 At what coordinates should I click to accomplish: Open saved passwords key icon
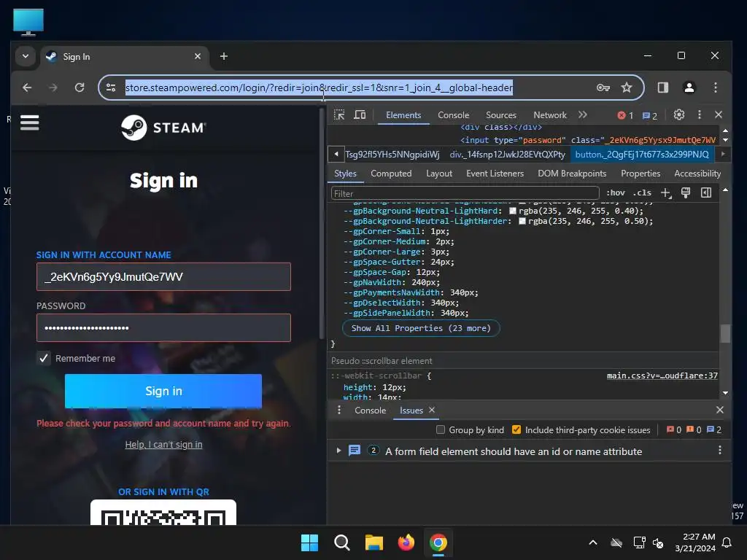coord(603,87)
